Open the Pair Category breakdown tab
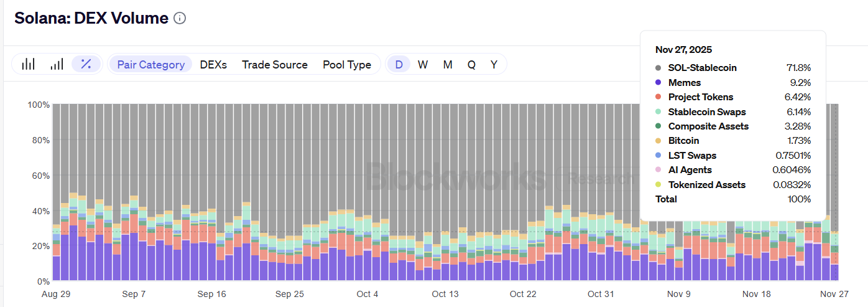 [150, 64]
